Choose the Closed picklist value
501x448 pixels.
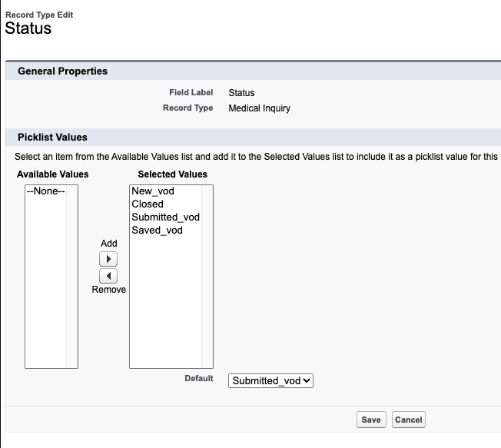[x=148, y=204]
